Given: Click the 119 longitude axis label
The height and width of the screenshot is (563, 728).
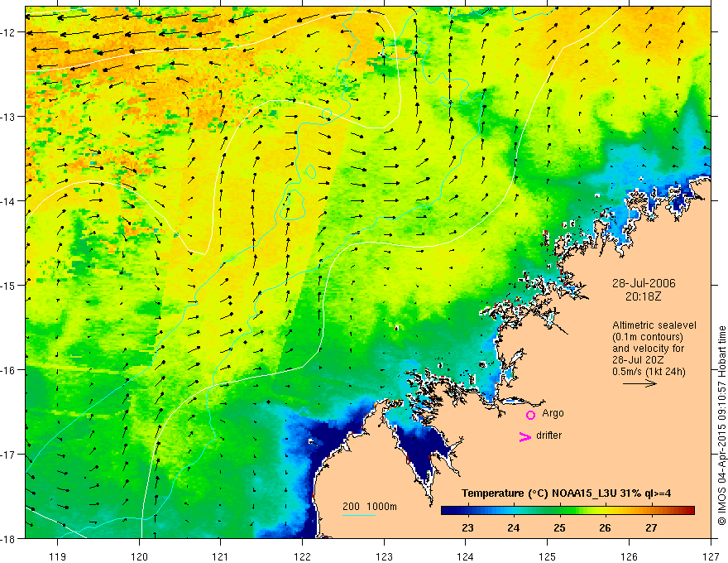Looking at the screenshot, I should pyautogui.click(x=58, y=556).
